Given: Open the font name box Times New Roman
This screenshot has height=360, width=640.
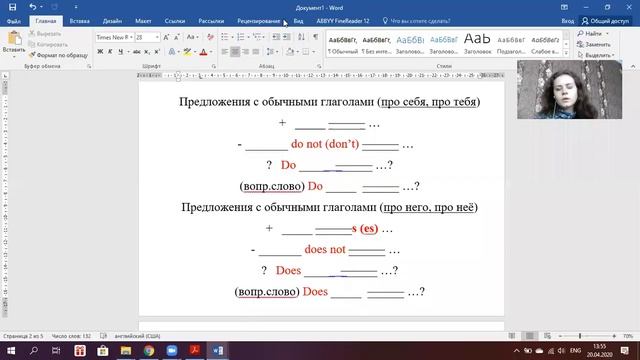Looking at the screenshot, I should (114, 37).
